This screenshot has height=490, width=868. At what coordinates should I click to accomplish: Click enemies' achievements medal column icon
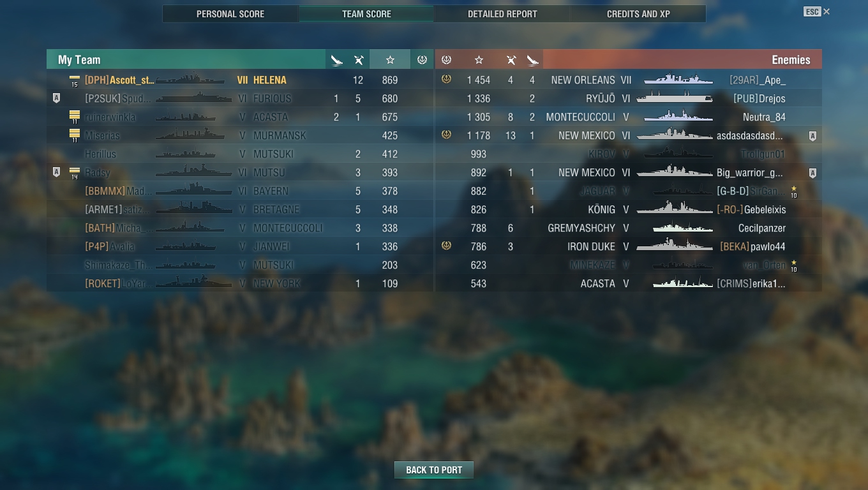446,60
